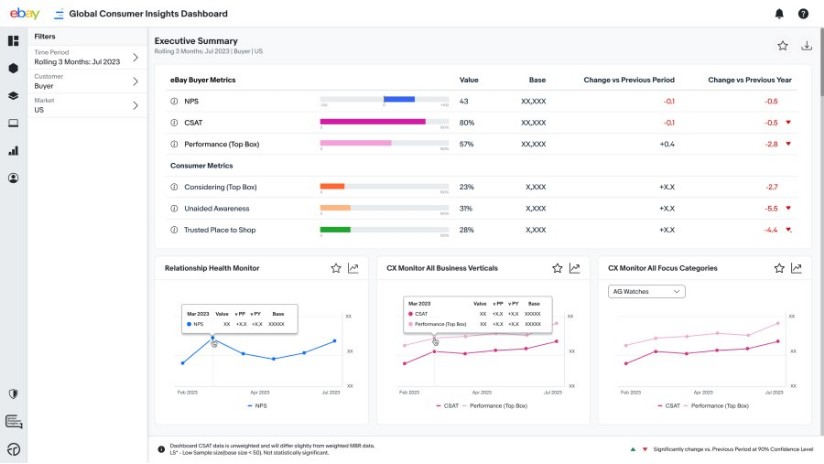Click the info icon next to NPS

(174, 101)
